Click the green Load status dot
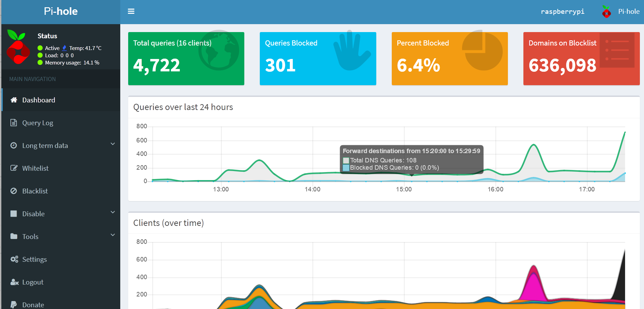Viewport: 644px width, 309px height. [40, 55]
